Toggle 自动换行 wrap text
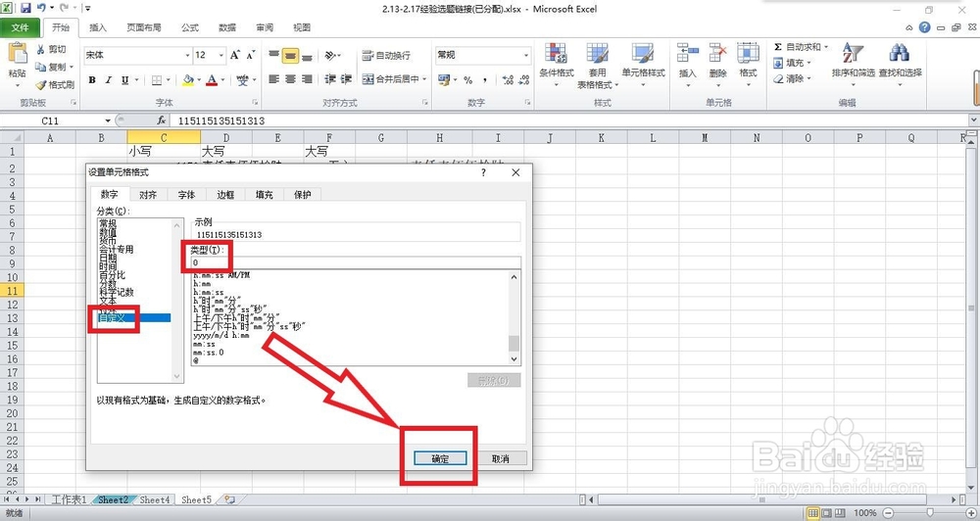980x521 pixels. 386,56
